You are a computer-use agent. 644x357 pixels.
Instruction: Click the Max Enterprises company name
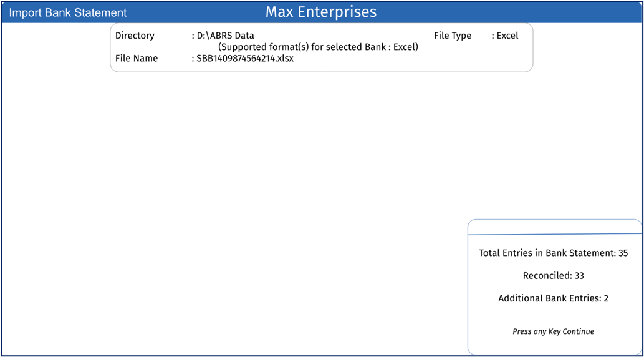click(321, 12)
